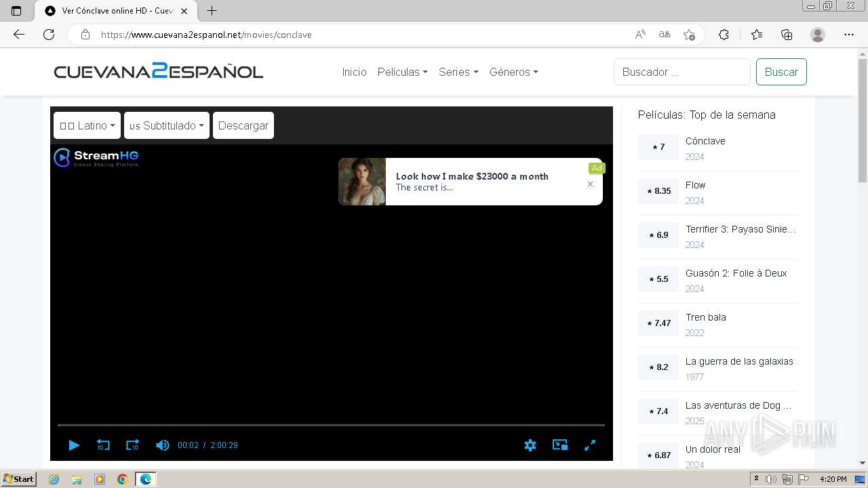Open browser Collections
Screen dimensions: 868x488
coord(787,35)
